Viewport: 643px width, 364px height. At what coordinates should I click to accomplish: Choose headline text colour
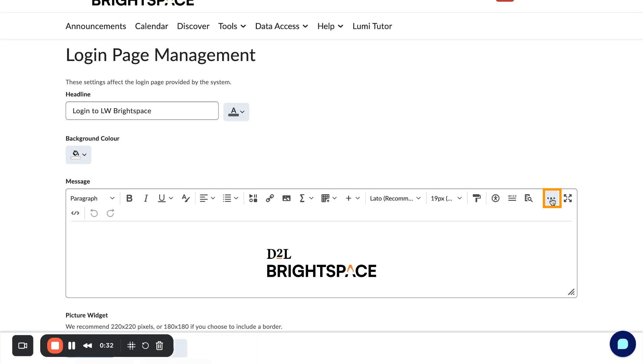236,112
